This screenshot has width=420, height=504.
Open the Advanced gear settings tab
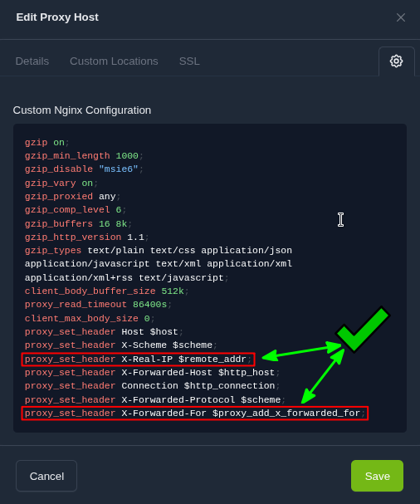point(396,61)
